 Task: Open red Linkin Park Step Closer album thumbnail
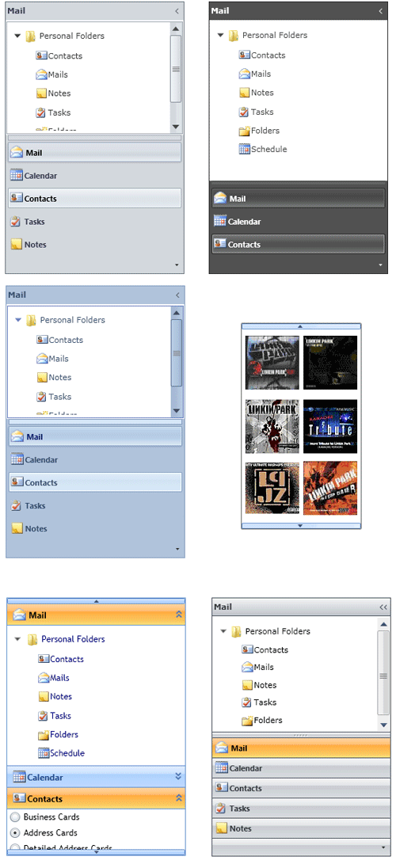330,488
